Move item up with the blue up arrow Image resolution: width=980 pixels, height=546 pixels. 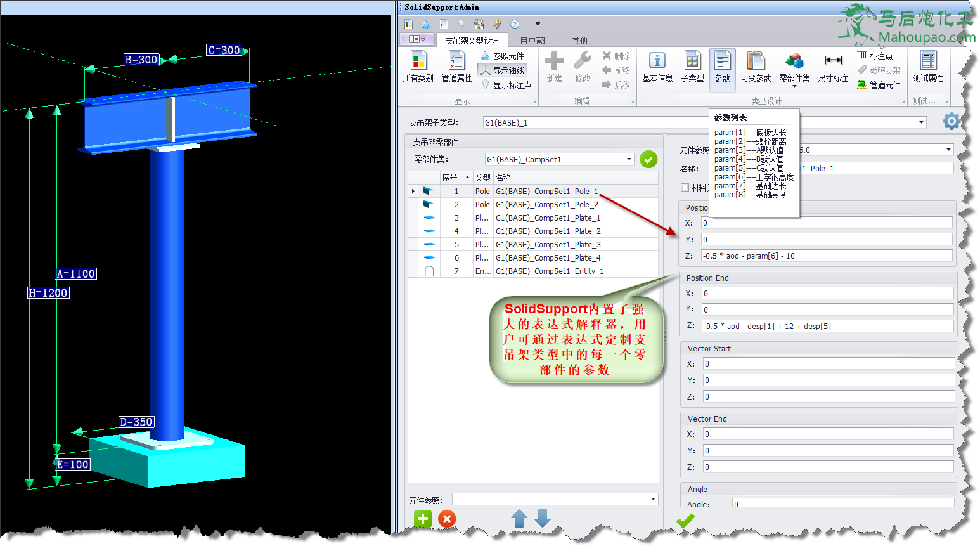[519, 518]
